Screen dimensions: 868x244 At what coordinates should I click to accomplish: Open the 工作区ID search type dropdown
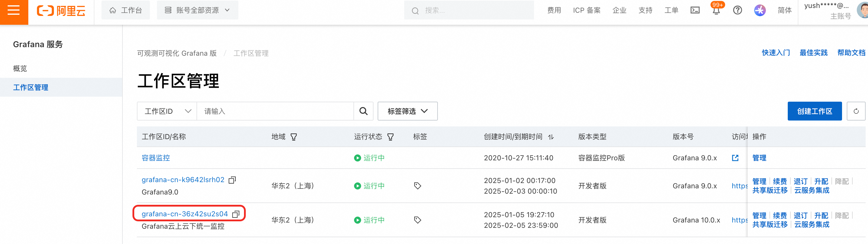click(167, 111)
